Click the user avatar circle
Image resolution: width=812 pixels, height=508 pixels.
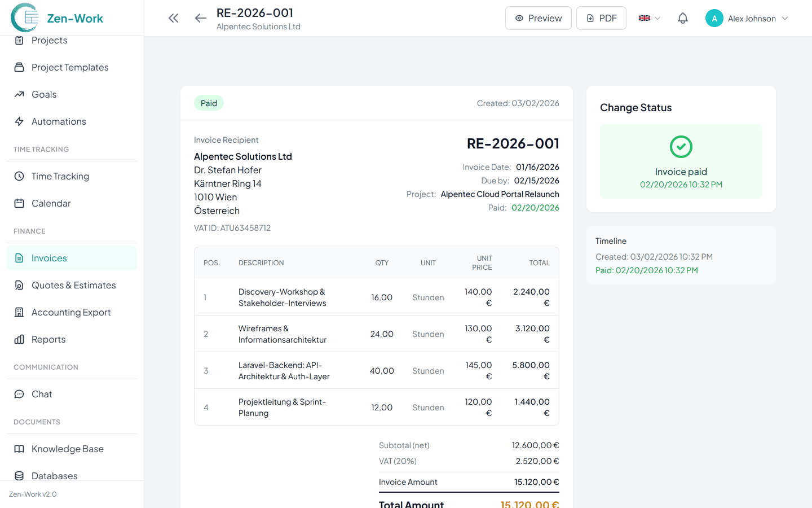point(714,18)
